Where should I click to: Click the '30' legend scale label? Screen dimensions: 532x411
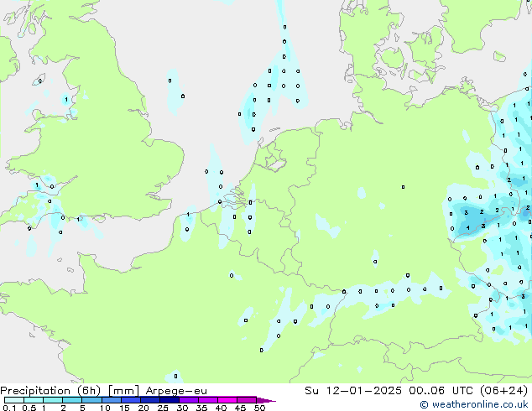[x=182, y=408]
